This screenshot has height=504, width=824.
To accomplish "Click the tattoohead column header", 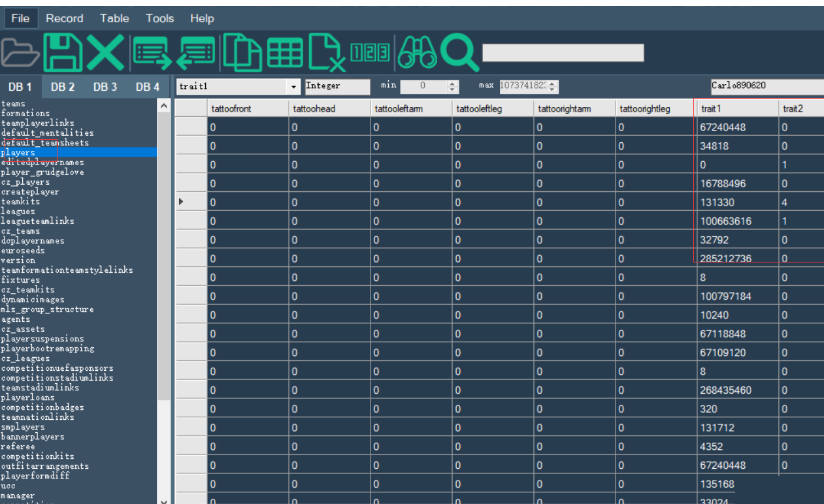I will (x=314, y=109).
